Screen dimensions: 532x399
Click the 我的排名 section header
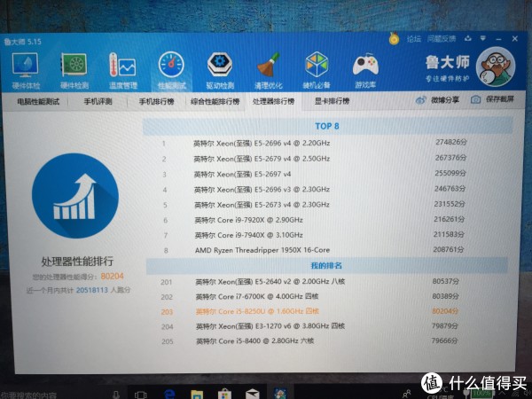[326, 265]
